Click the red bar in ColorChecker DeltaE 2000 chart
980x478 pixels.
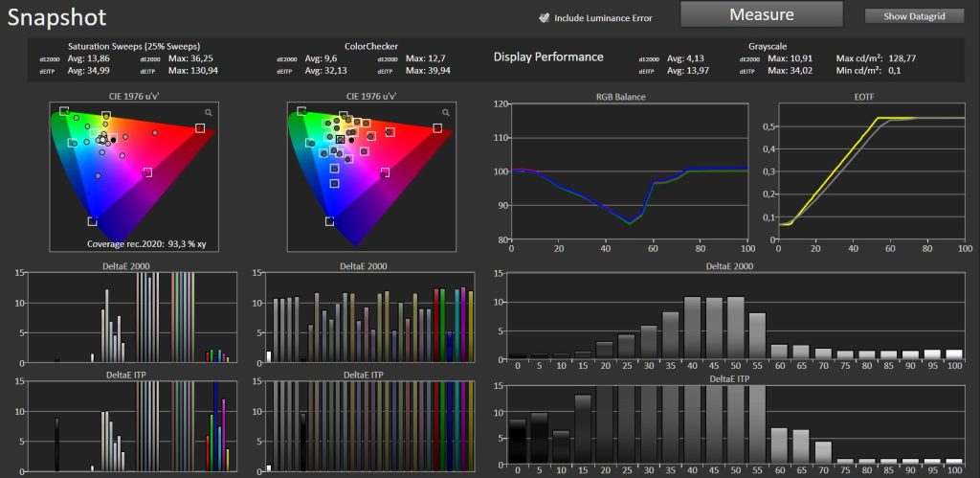(x=436, y=326)
